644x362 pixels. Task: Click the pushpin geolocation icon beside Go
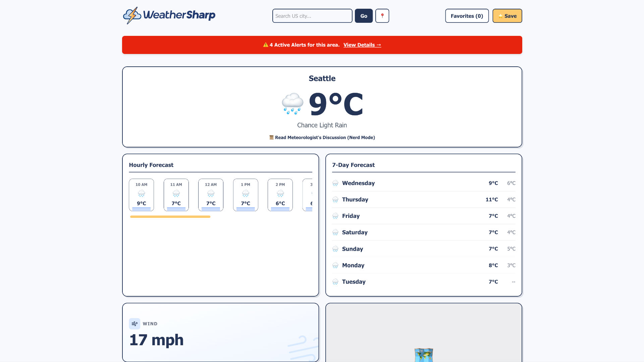382,15
